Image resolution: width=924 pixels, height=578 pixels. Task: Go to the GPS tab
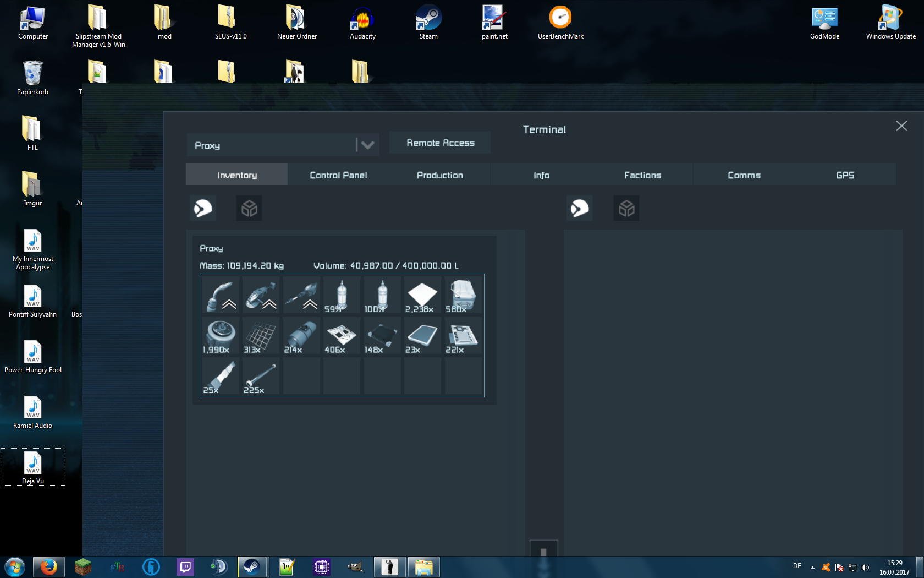click(x=845, y=175)
